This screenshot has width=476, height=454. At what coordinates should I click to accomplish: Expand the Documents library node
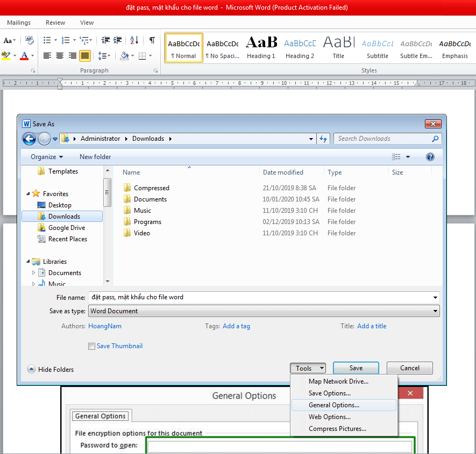[33, 272]
